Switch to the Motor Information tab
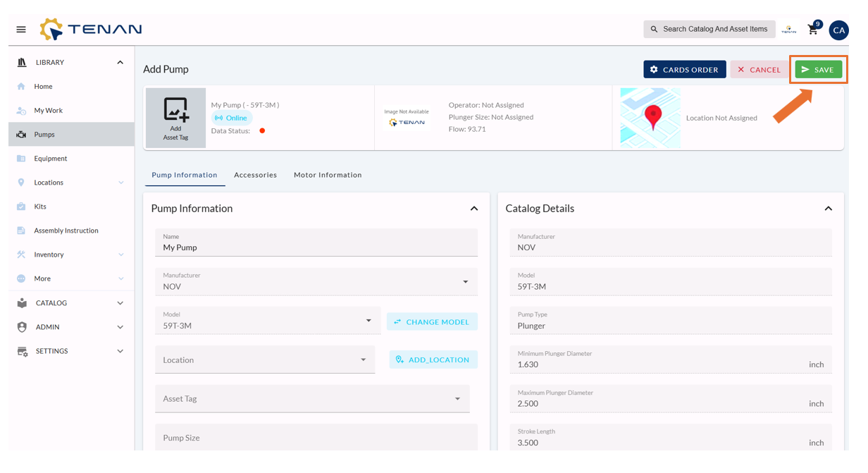Screen dimensions: 868x473 pos(328,175)
